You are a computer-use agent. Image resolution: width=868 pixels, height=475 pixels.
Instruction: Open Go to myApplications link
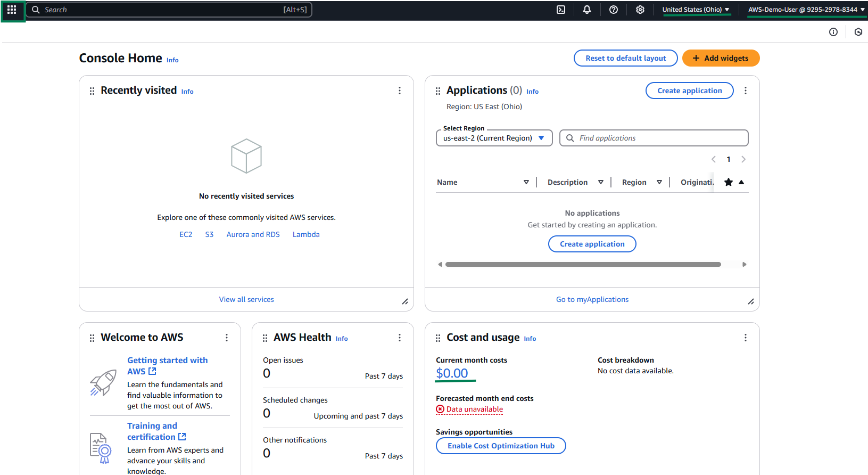point(592,299)
